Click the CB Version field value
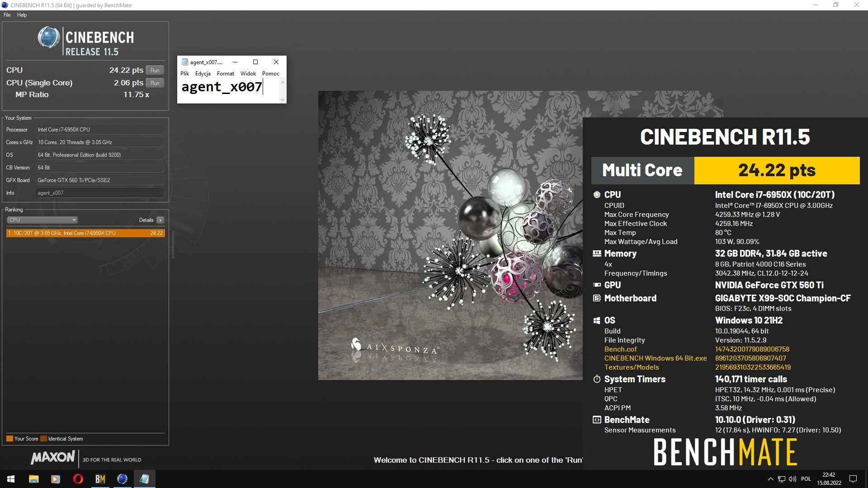 coord(99,168)
